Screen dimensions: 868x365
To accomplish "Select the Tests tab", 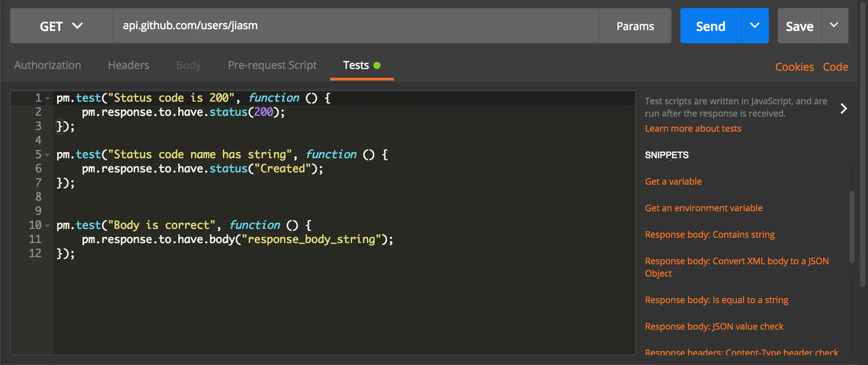I will click(x=361, y=65).
